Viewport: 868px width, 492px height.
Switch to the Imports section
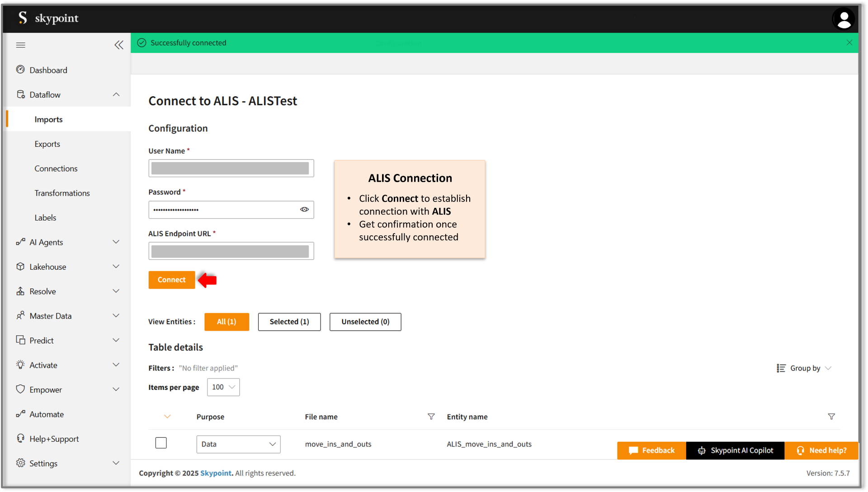(48, 119)
